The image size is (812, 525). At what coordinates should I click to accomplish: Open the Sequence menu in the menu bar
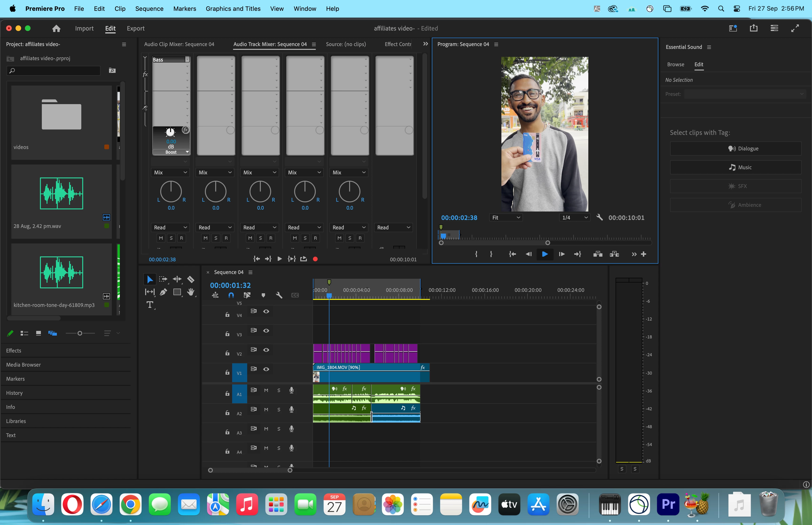point(149,8)
